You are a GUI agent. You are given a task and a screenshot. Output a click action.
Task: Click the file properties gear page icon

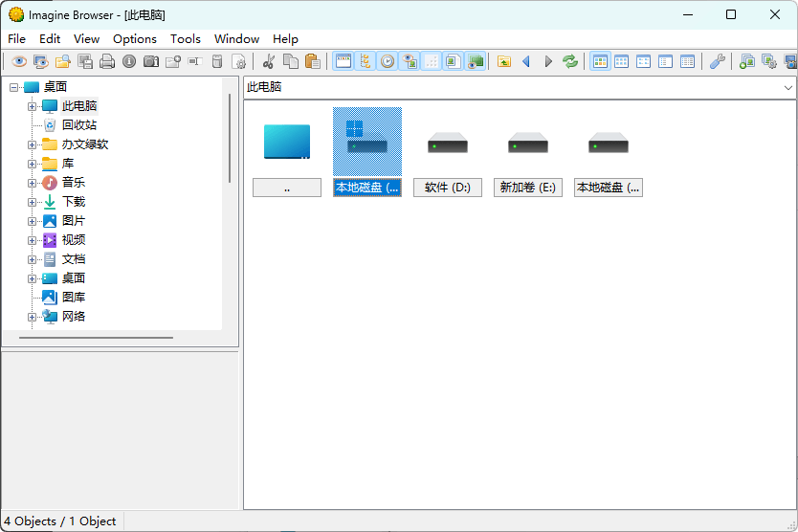tap(238, 61)
